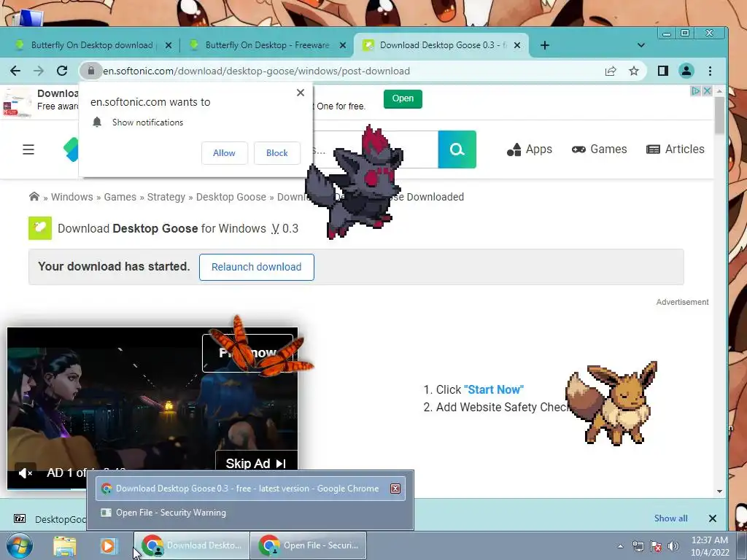The height and width of the screenshot is (560, 747).
Task: Open the Articles section
Action: point(675,149)
